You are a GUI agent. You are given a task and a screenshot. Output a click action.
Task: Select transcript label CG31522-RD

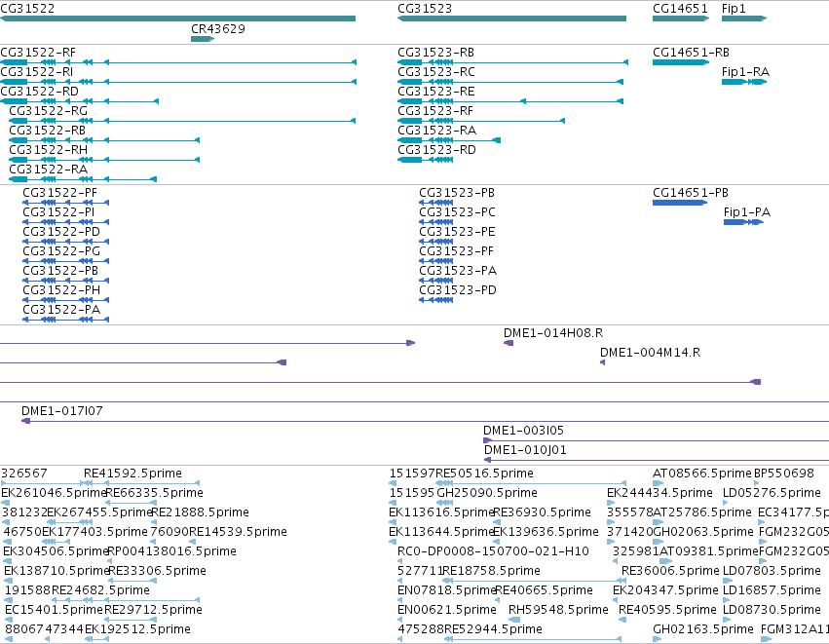click(x=39, y=92)
